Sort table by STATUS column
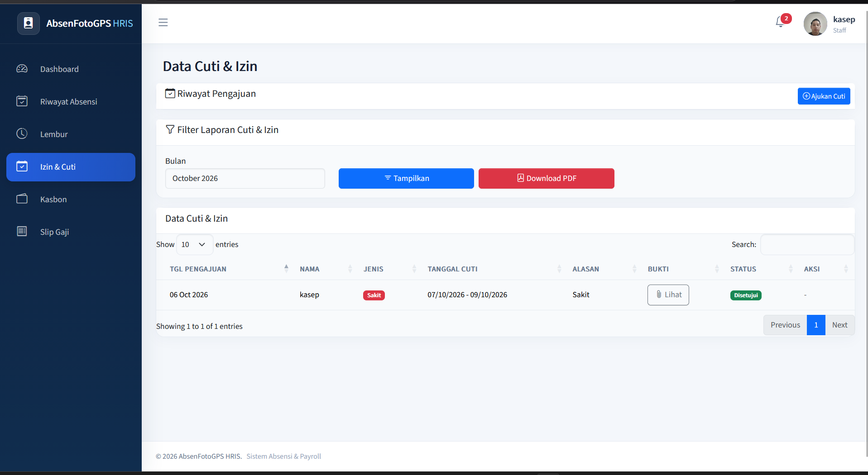 (762, 269)
